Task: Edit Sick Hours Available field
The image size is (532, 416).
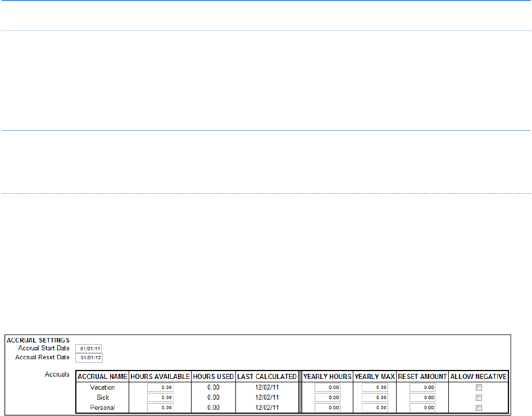Action: pyautogui.click(x=160, y=397)
